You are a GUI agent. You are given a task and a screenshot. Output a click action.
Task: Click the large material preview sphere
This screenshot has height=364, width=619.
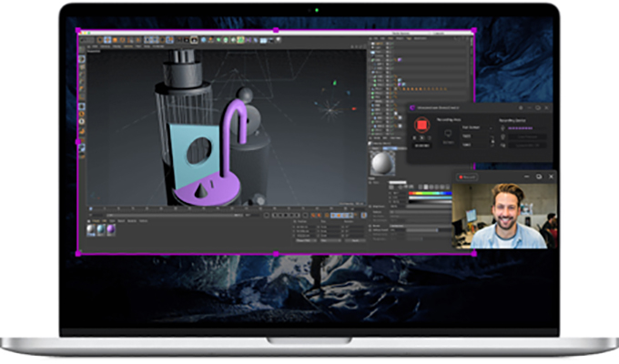click(380, 164)
